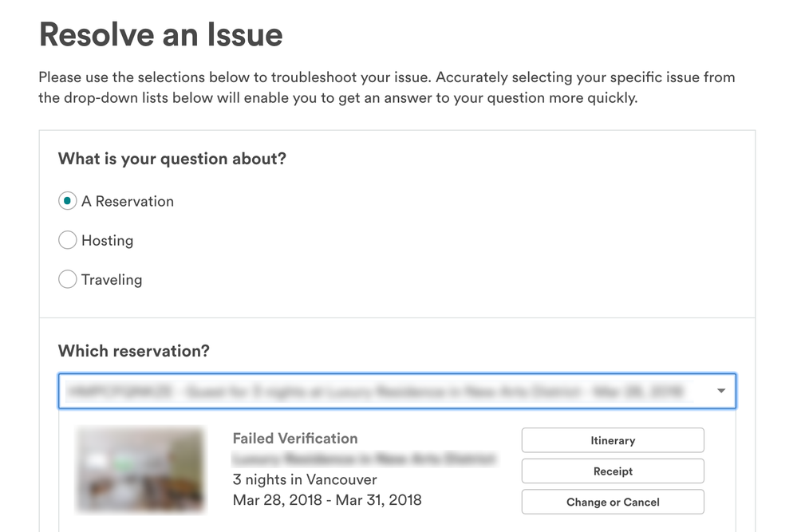Click the "Traveling" option label
Screen dimensions: 797x532
tap(112, 280)
